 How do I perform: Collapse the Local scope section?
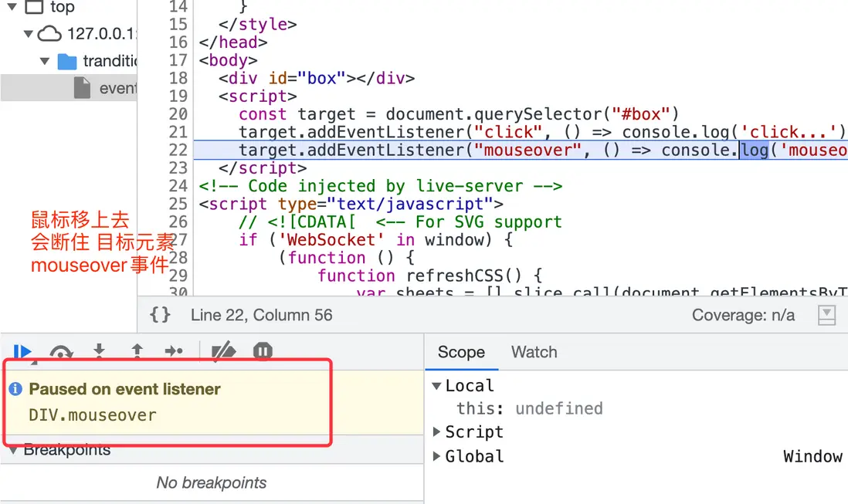(436, 386)
